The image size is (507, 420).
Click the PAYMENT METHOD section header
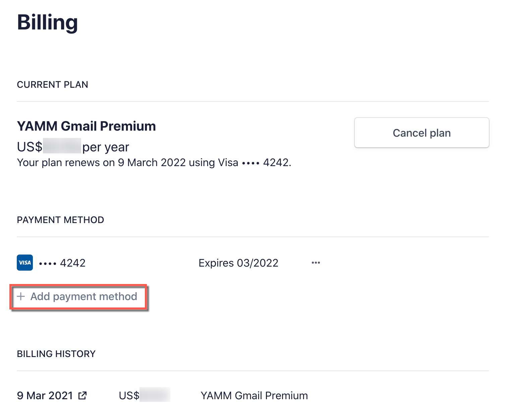click(61, 220)
